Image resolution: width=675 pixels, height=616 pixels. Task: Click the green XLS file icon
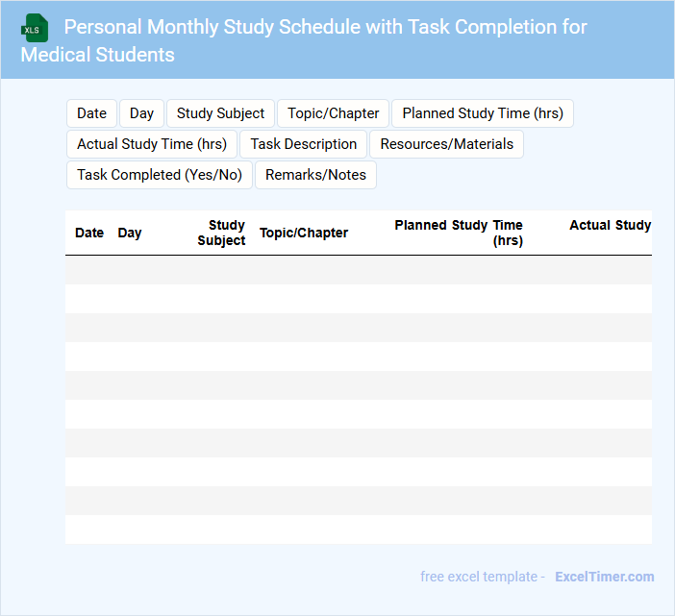click(34, 28)
